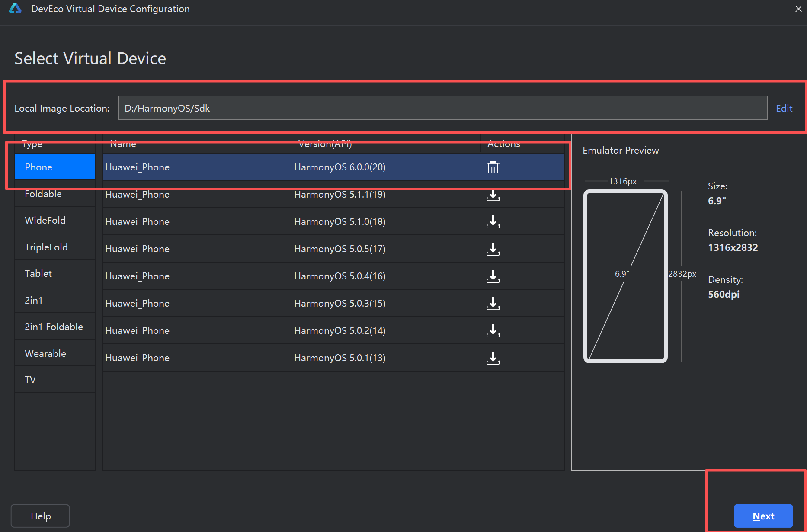Download the HarmonyOS 5.1.1(19) image
Viewport: 807px width, 532px height.
coord(493,195)
